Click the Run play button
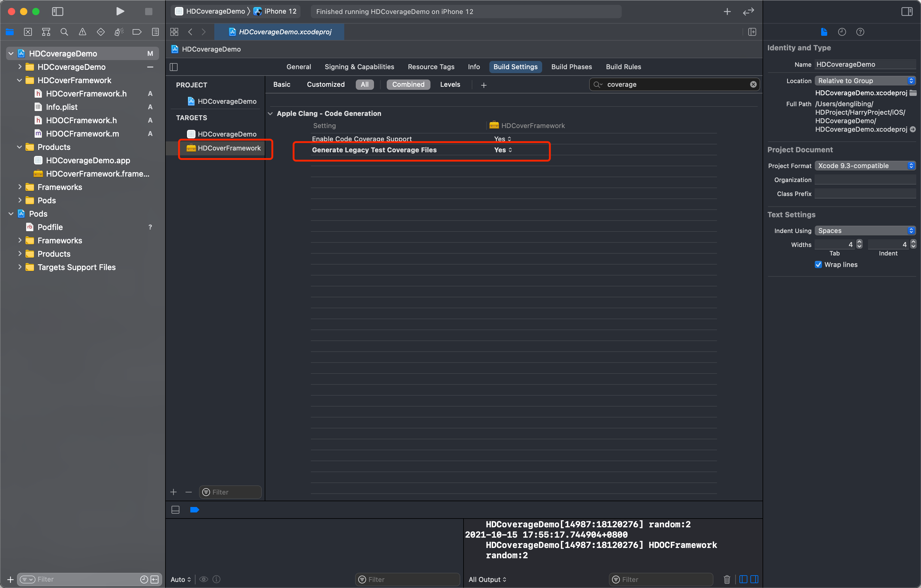This screenshot has width=921, height=588. click(120, 11)
